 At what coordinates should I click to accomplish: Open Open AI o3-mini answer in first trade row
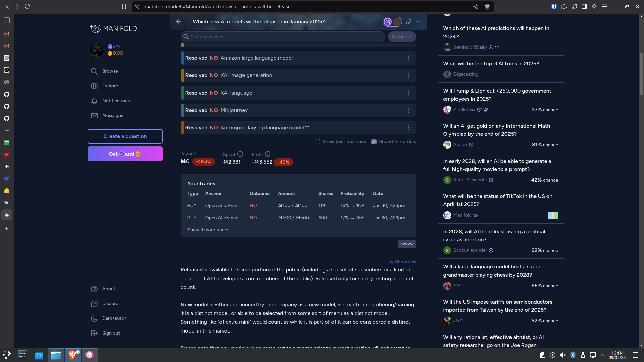(222, 205)
